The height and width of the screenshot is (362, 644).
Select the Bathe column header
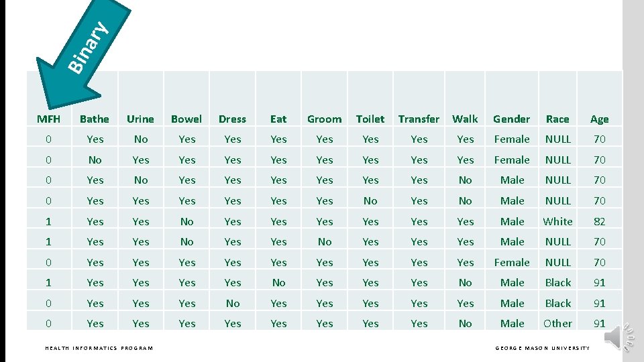(94, 119)
